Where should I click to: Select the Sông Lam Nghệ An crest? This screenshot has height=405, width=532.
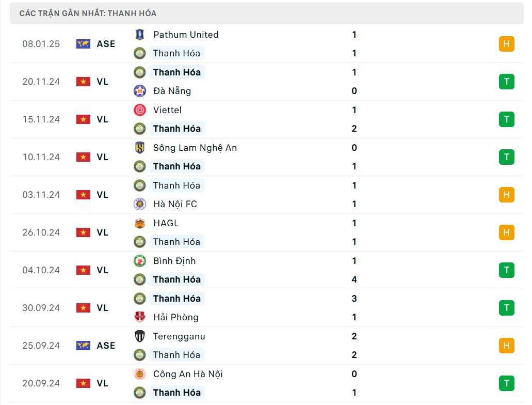[x=139, y=148]
